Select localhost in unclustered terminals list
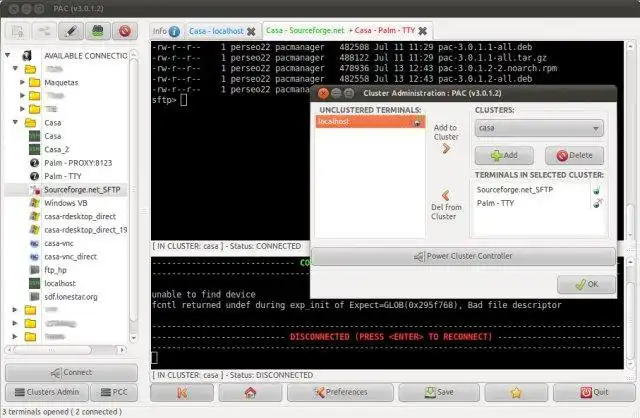The width and height of the screenshot is (640, 418). (370, 122)
